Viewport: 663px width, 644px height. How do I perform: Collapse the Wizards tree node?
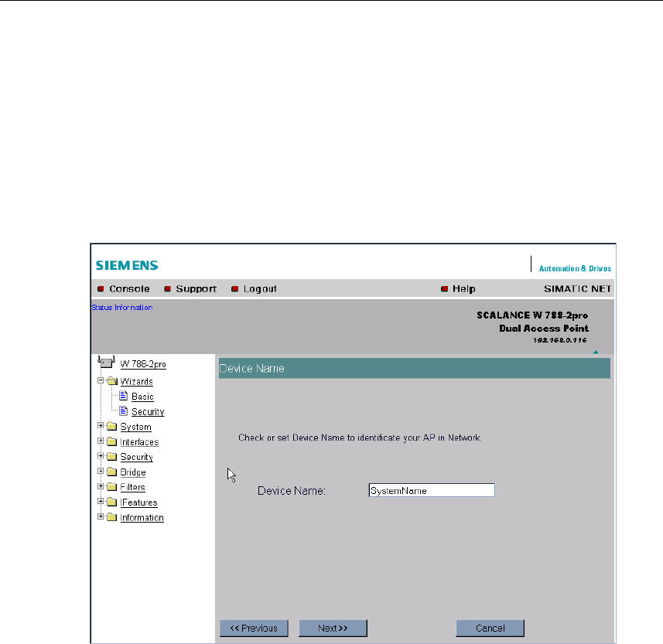(x=101, y=380)
